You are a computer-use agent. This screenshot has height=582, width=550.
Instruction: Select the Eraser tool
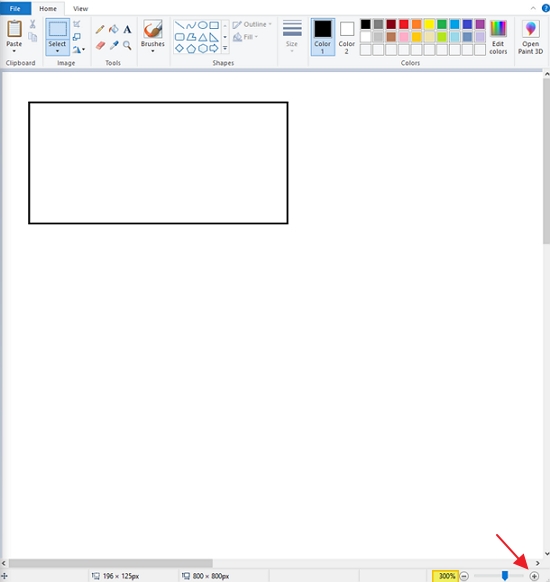point(100,46)
